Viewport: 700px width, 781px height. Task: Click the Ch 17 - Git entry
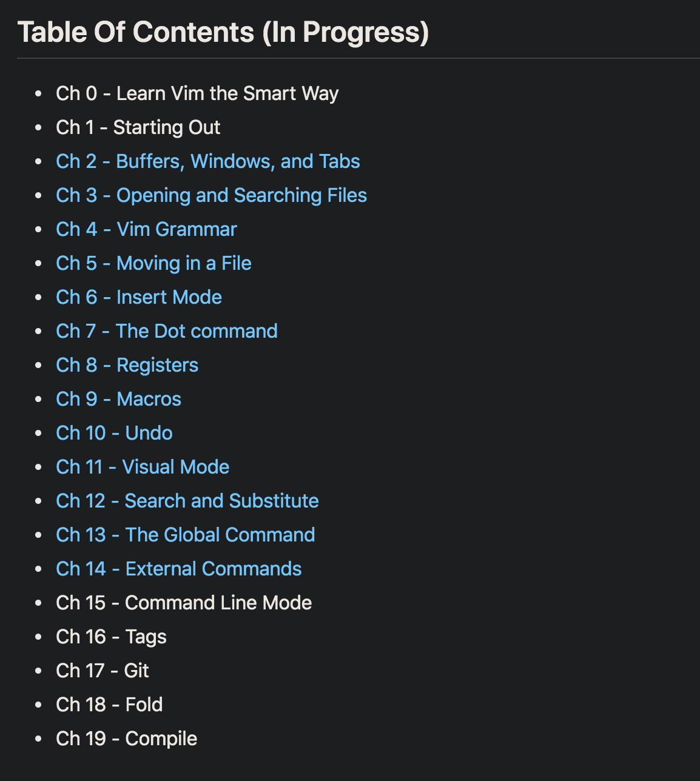point(103,671)
